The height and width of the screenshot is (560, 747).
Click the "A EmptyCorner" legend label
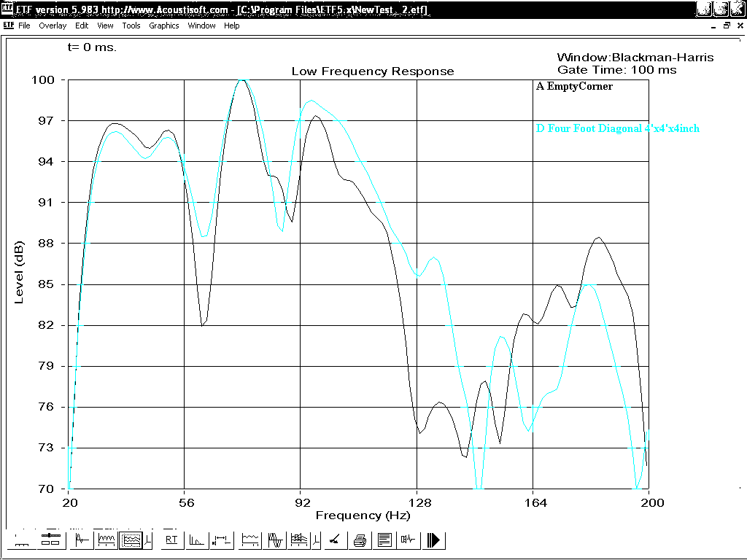(x=574, y=87)
